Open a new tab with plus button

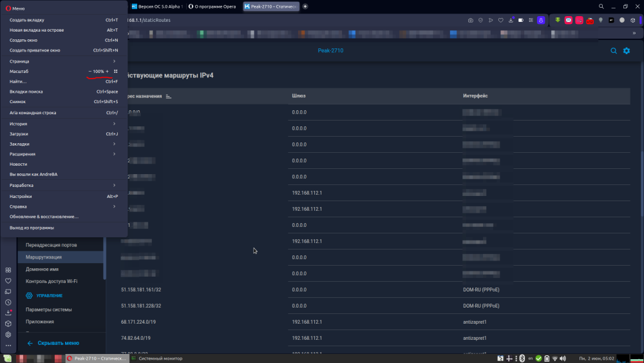coord(305,6)
